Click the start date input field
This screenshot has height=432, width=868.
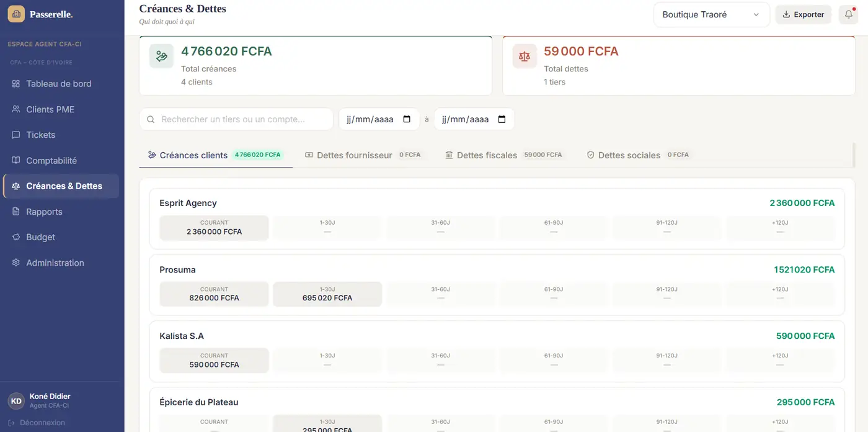click(x=378, y=119)
